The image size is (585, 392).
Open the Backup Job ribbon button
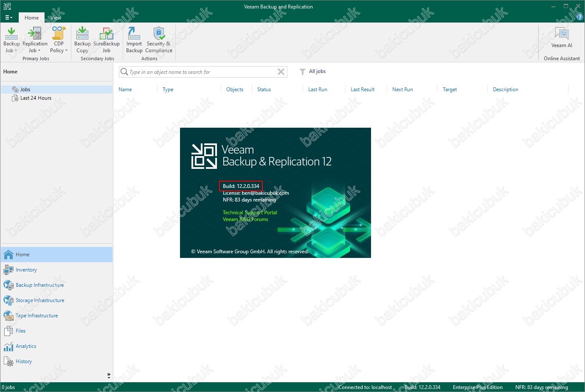click(x=11, y=40)
